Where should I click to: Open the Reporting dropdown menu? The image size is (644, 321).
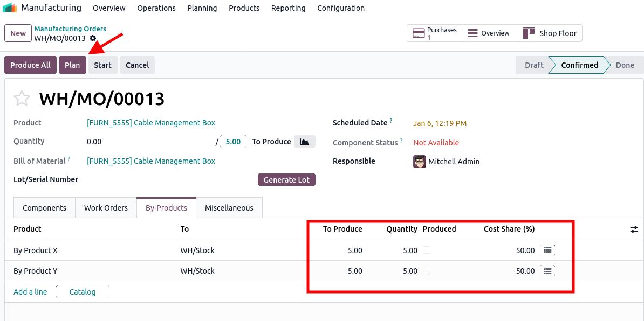(288, 8)
